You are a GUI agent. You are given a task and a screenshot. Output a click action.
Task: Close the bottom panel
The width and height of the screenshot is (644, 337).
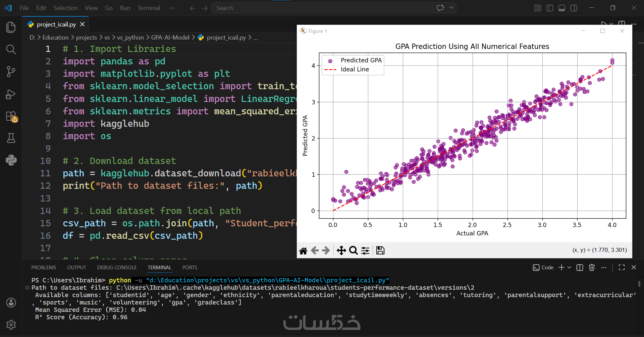point(634,267)
